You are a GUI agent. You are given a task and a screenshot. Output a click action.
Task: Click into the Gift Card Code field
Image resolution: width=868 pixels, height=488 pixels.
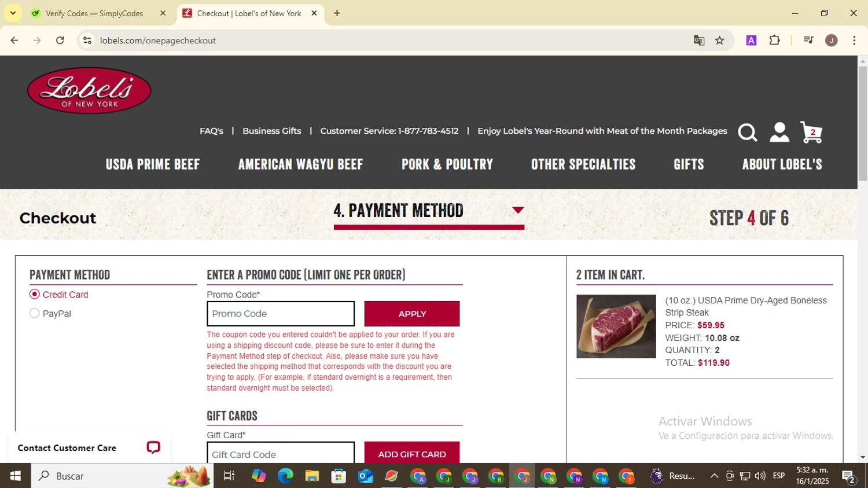[x=281, y=454]
